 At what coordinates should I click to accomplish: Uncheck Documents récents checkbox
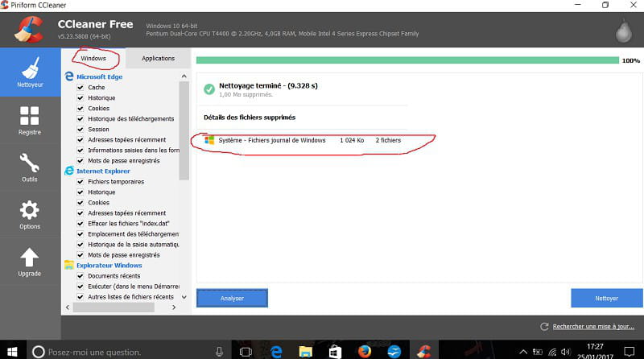tap(80, 276)
